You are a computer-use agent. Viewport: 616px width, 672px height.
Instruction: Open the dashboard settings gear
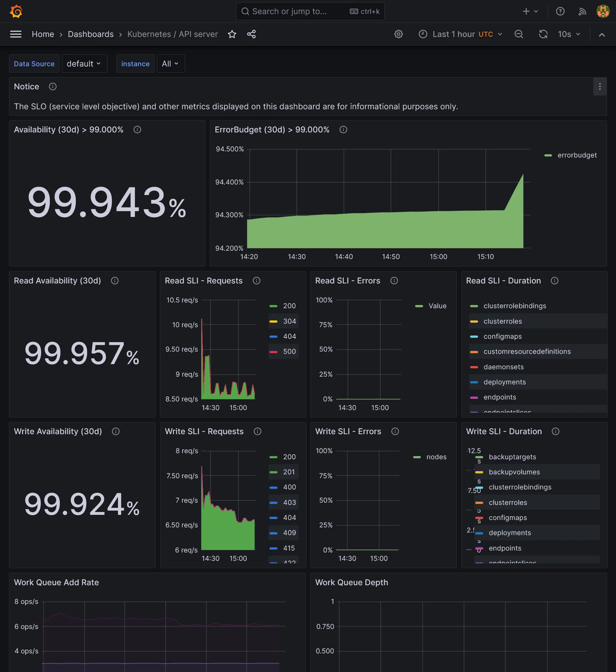(398, 34)
